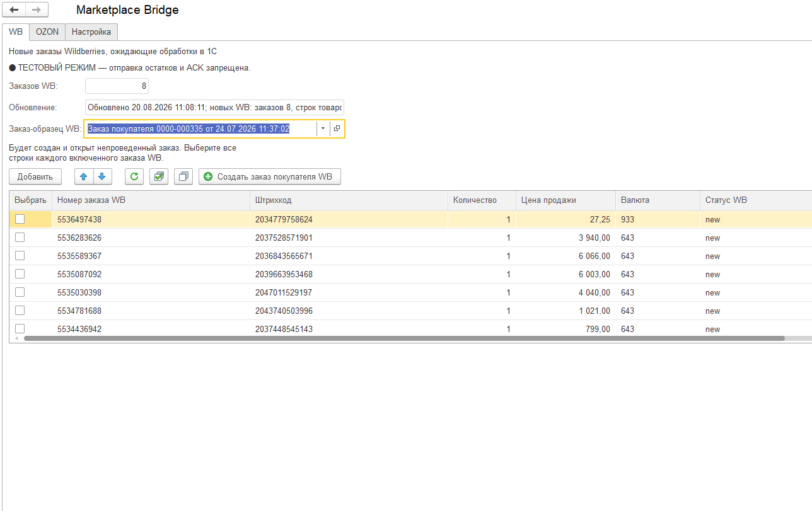Click barcode 2036843565671 cell
Viewport: 812px width, 511px height.
pyautogui.click(x=349, y=256)
